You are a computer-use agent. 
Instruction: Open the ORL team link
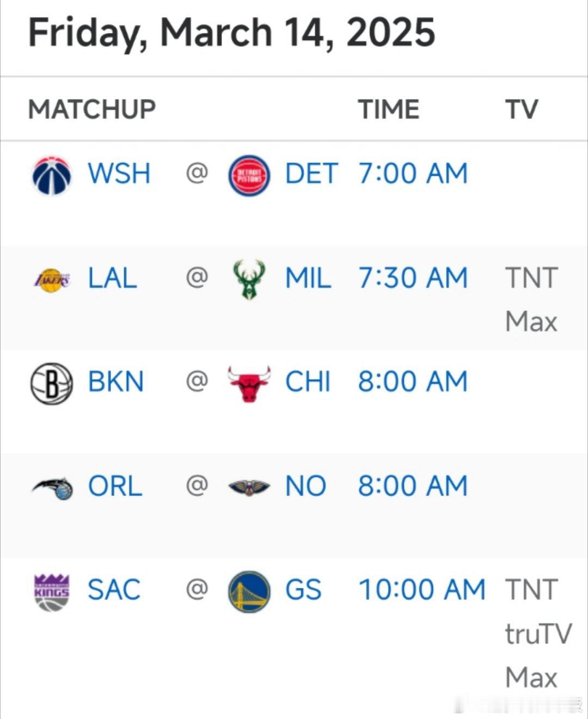[115, 486]
